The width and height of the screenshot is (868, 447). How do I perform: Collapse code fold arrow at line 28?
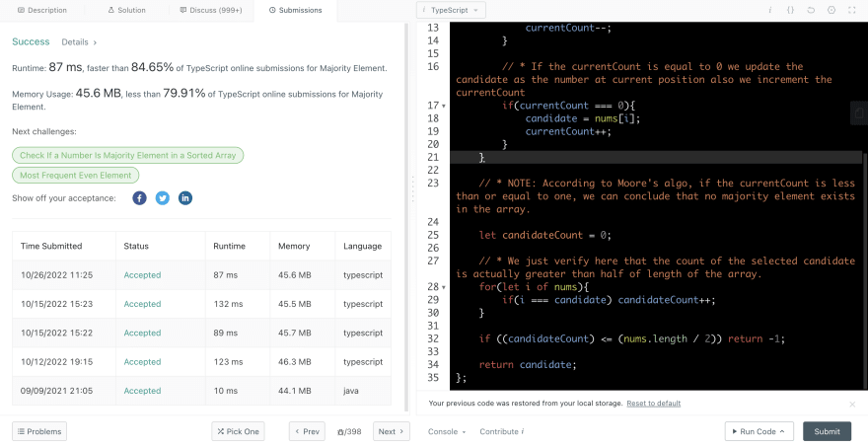444,287
